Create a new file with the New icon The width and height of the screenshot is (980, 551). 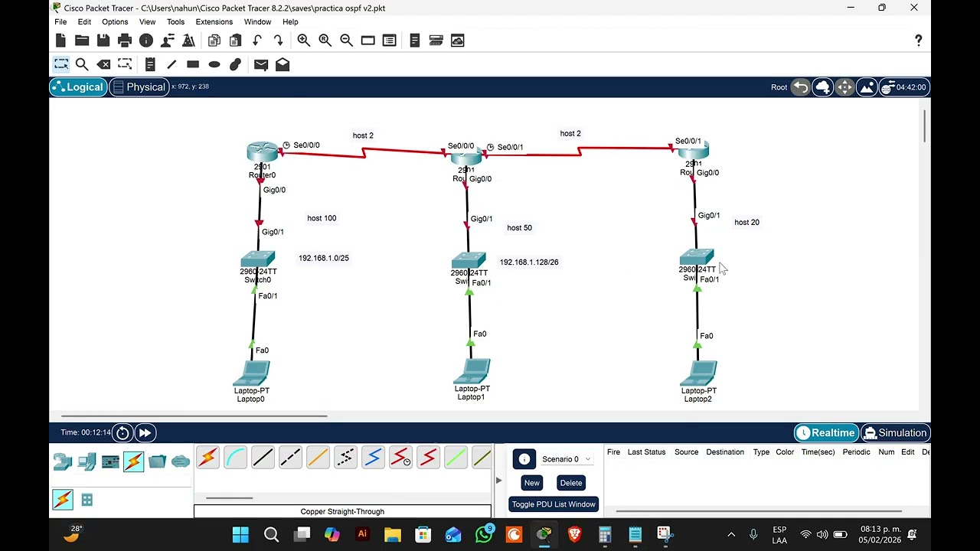(60, 41)
